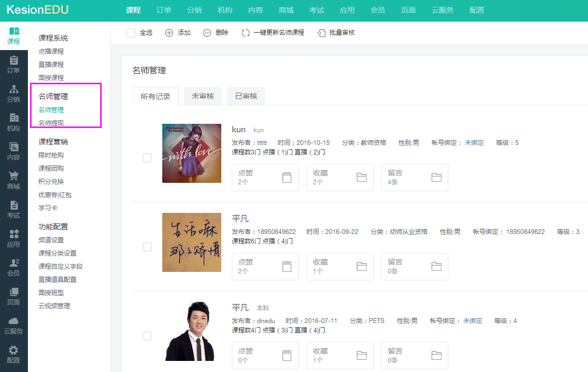
Task: Open the 机构 organization sidebar icon
Action: [x=14, y=122]
